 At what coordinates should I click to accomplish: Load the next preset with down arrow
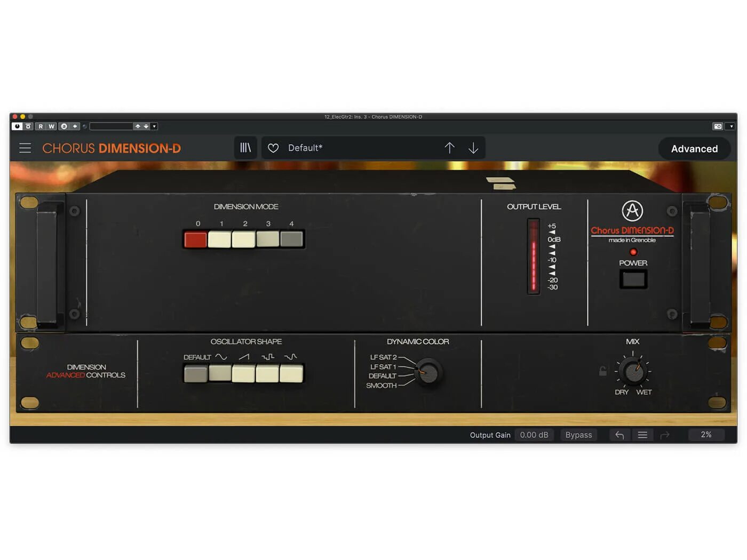(x=473, y=148)
